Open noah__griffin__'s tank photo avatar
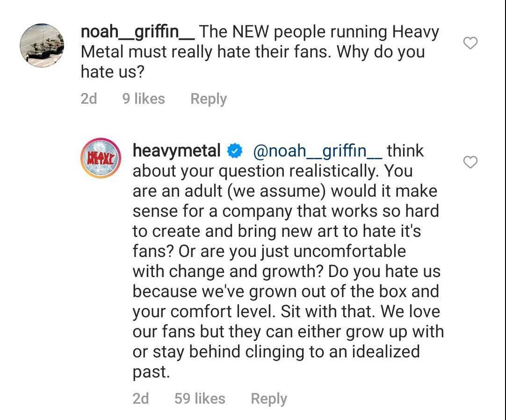506x420 pixels. tap(42, 46)
